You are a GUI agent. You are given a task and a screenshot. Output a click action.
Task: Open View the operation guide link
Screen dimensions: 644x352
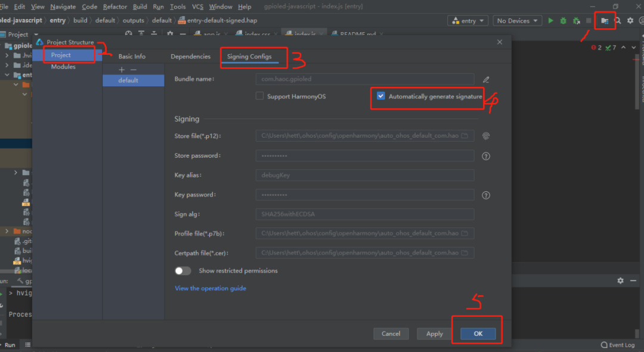(210, 288)
